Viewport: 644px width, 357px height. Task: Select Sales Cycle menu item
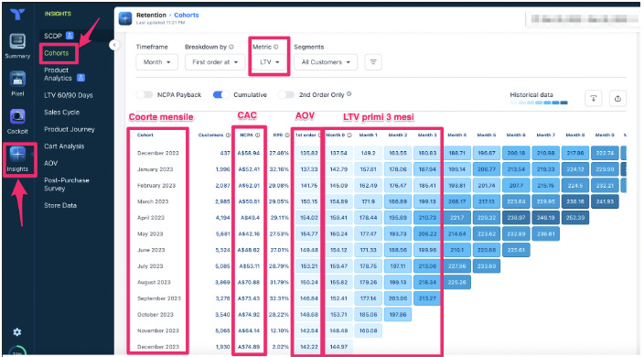61,113
